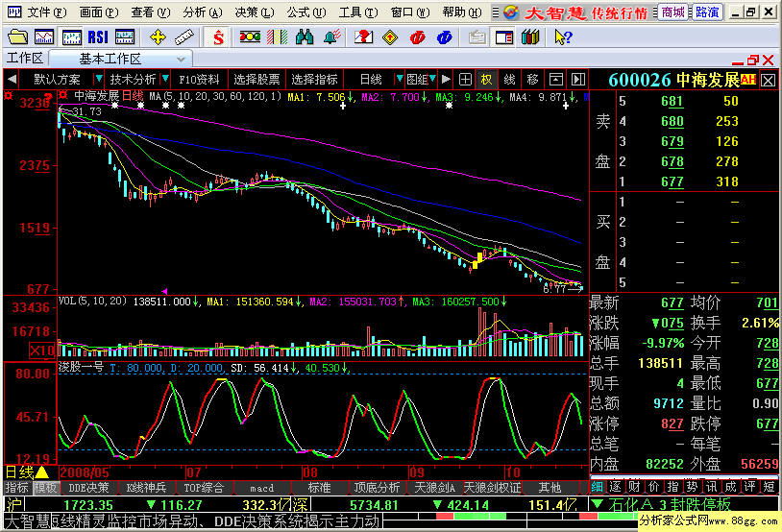This screenshot has width=782, height=532.
Task: Open the 公式(U) menu
Action: (306, 12)
